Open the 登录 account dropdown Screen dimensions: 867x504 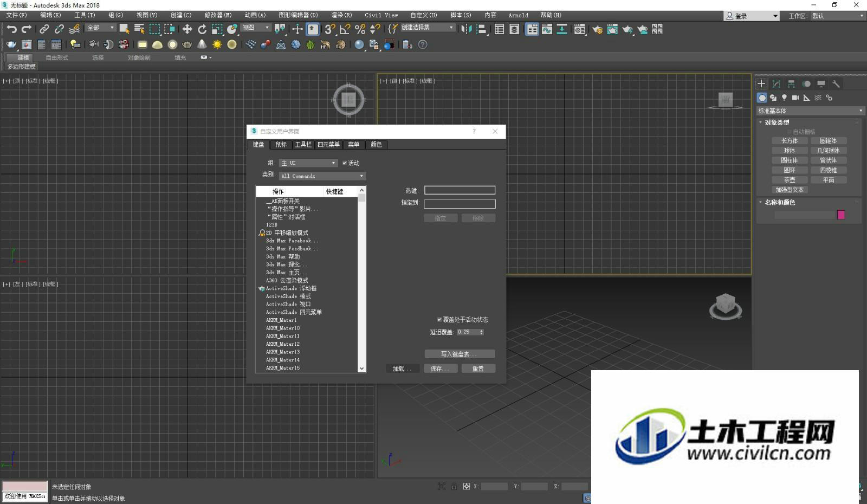752,16
